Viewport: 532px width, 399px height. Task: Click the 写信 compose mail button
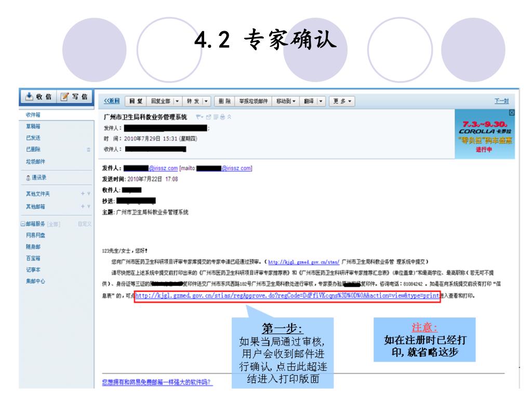(74, 97)
